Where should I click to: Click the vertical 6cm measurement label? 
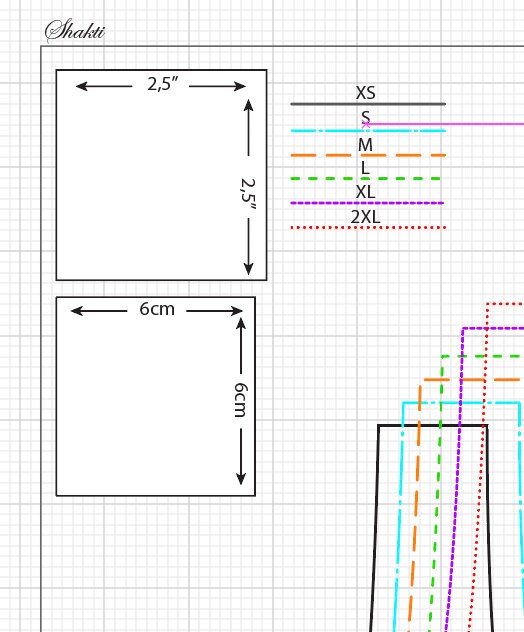241,400
